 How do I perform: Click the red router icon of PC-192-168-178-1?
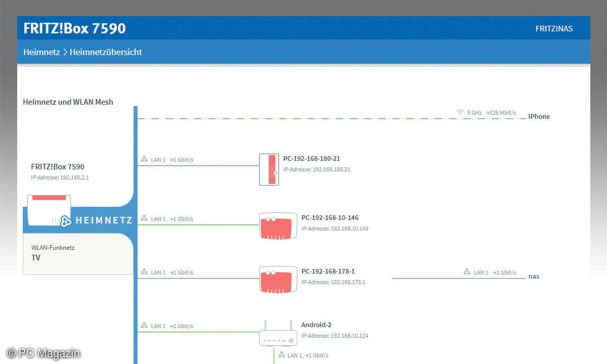[x=278, y=279]
